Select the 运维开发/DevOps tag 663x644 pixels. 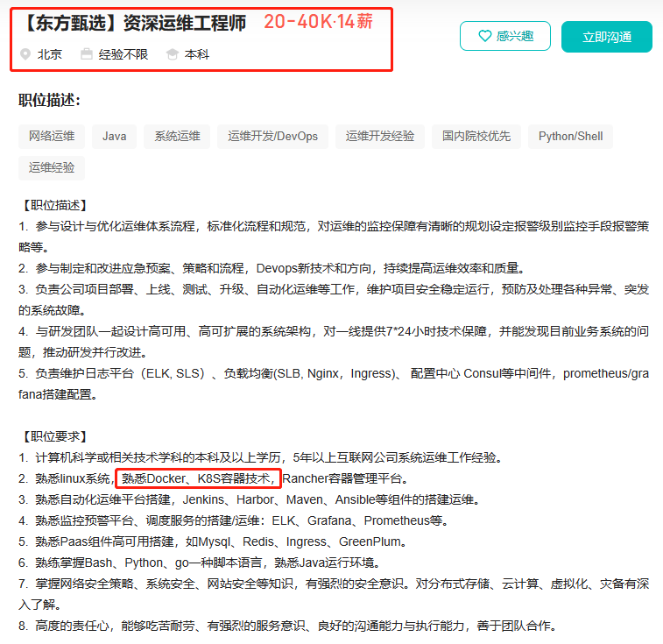tap(272, 136)
